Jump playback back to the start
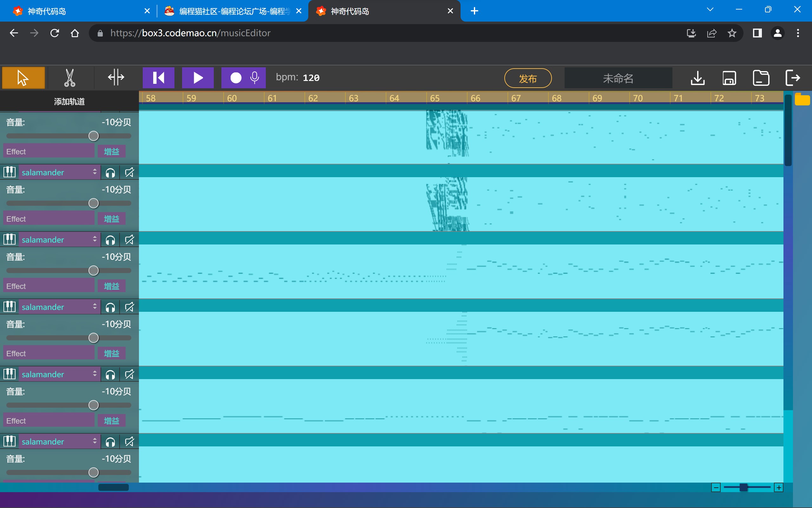Screen dimensions: 812x508 [x=158, y=77]
